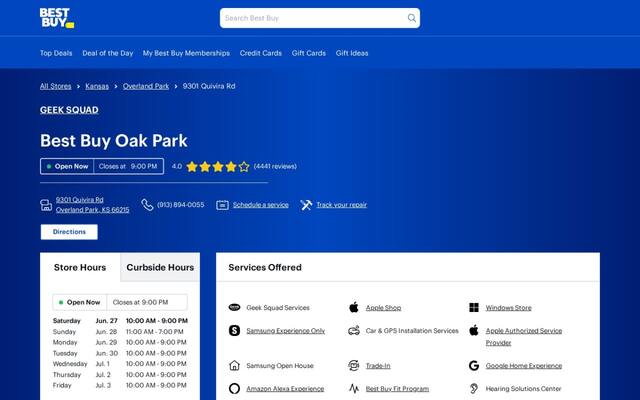
Task: Click the Wednesday Jul. 1 hours row
Action: [x=120, y=364]
